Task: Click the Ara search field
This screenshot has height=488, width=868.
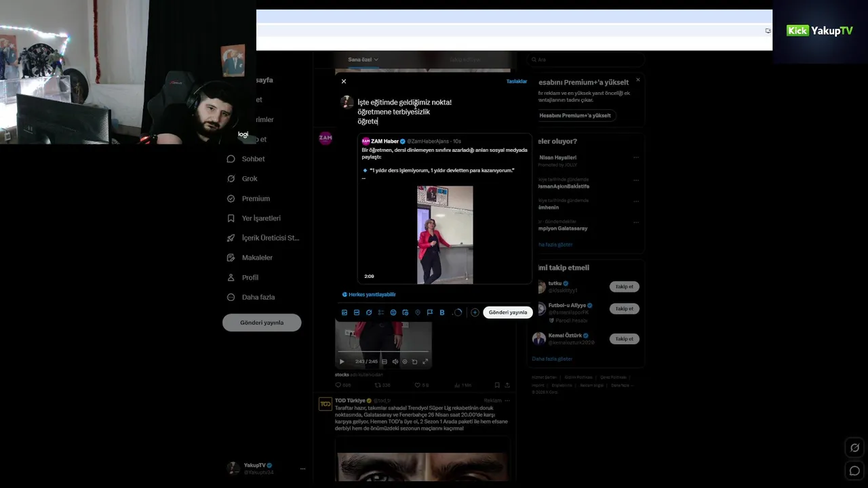Action: click(587, 60)
